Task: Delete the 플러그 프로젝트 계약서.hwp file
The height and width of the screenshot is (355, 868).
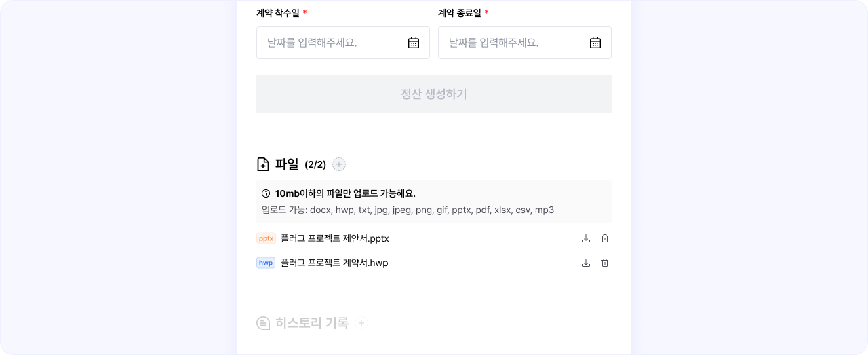Action: pyautogui.click(x=605, y=263)
